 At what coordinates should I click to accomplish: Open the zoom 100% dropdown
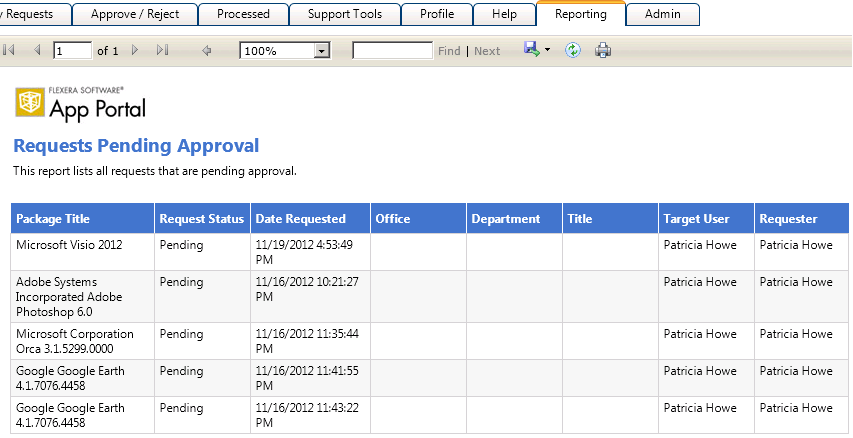(322, 51)
